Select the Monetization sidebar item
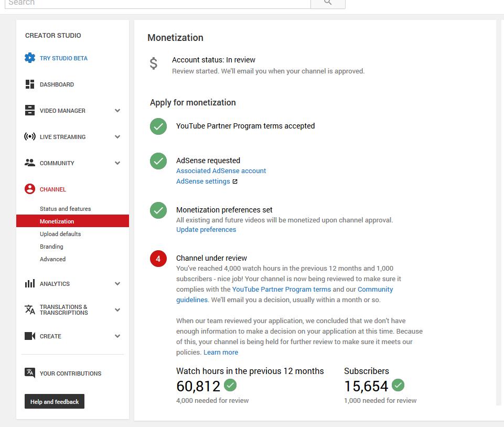504x427 pixels. pyautogui.click(x=73, y=221)
